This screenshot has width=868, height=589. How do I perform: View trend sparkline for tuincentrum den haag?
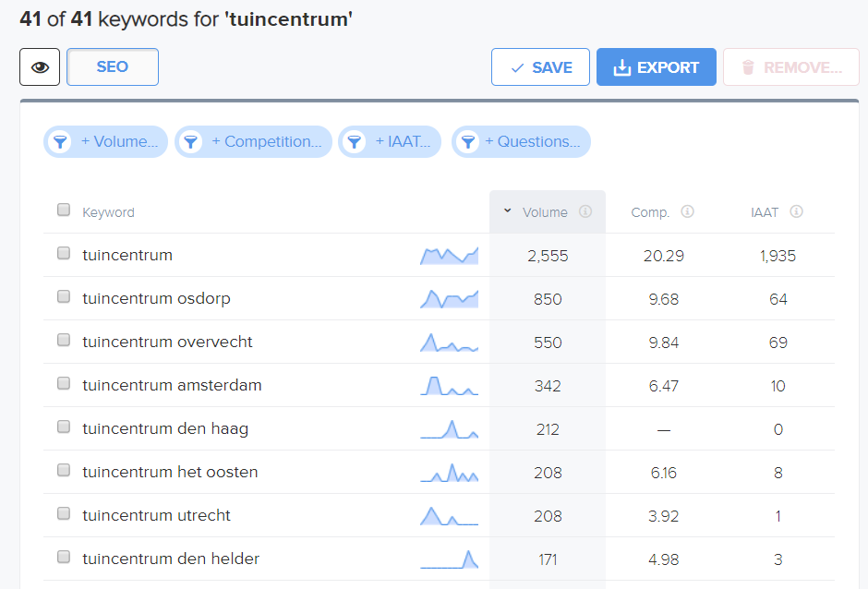pyautogui.click(x=449, y=429)
